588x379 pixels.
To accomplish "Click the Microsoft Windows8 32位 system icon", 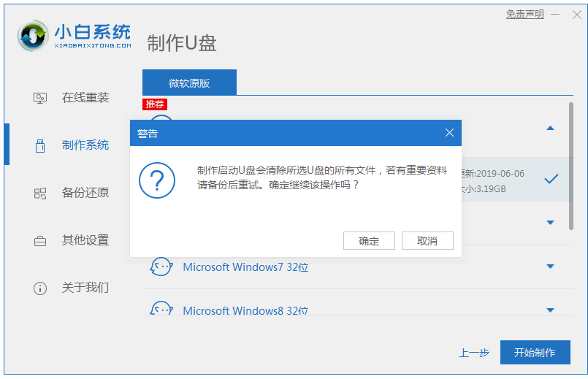I will point(161,310).
